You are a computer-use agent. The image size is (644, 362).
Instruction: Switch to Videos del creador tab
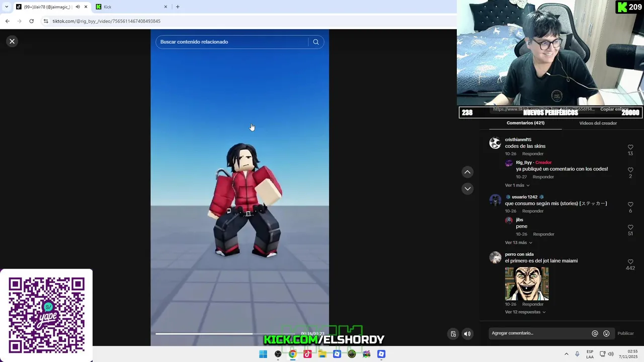click(598, 123)
